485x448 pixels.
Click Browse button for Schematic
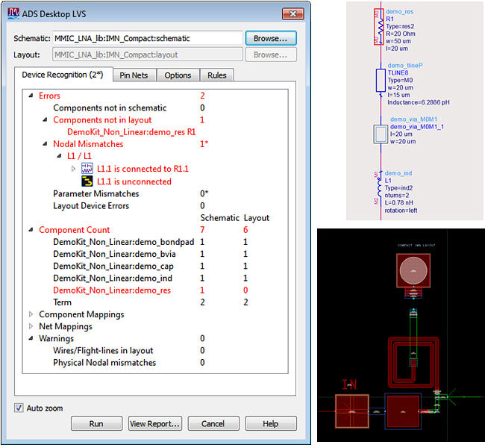(x=271, y=38)
